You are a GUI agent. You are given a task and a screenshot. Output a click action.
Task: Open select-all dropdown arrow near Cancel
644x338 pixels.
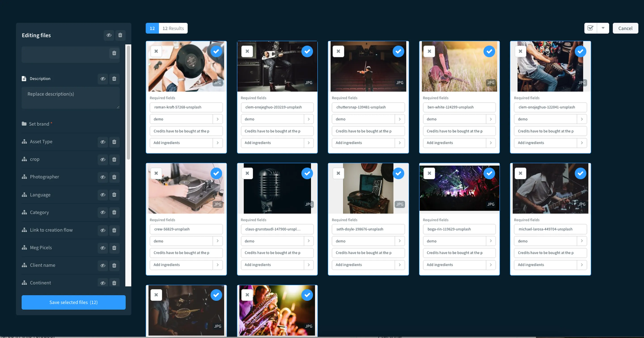[x=603, y=28]
